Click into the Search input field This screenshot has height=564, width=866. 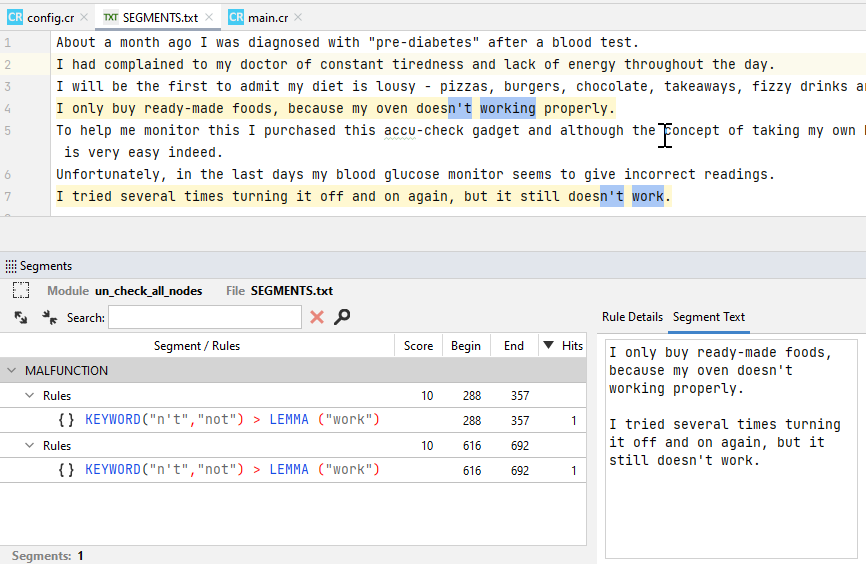[x=204, y=317]
